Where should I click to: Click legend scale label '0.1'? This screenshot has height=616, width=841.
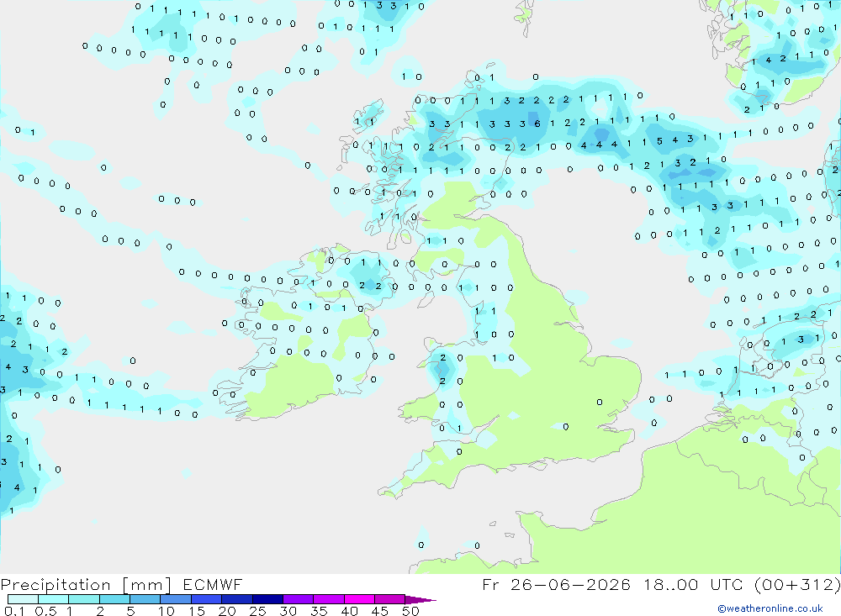[x=14, y=611]
